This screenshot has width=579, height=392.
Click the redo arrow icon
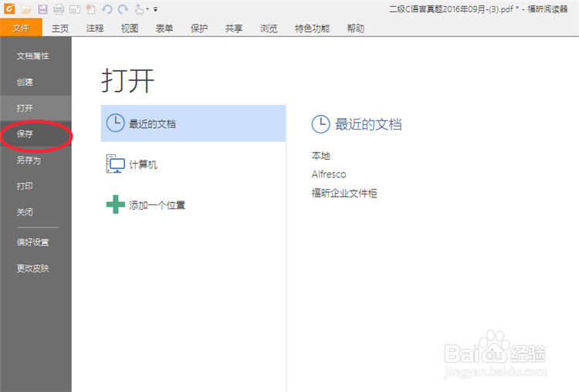click(x=123, y=8)
